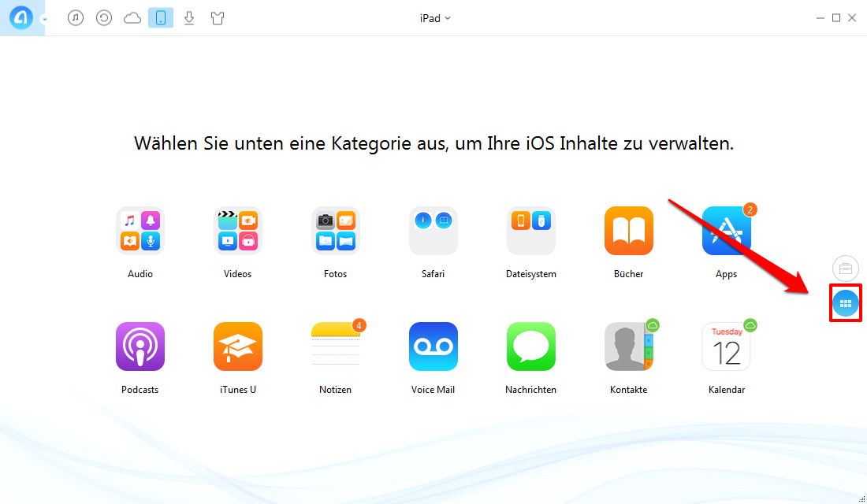Click the Nachrichten label text
The height and width of the screenshot is (504, 867).
point(530,390)
